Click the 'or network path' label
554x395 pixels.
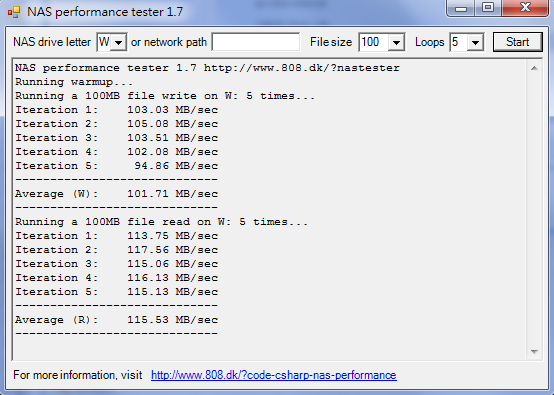coord(169,42)
